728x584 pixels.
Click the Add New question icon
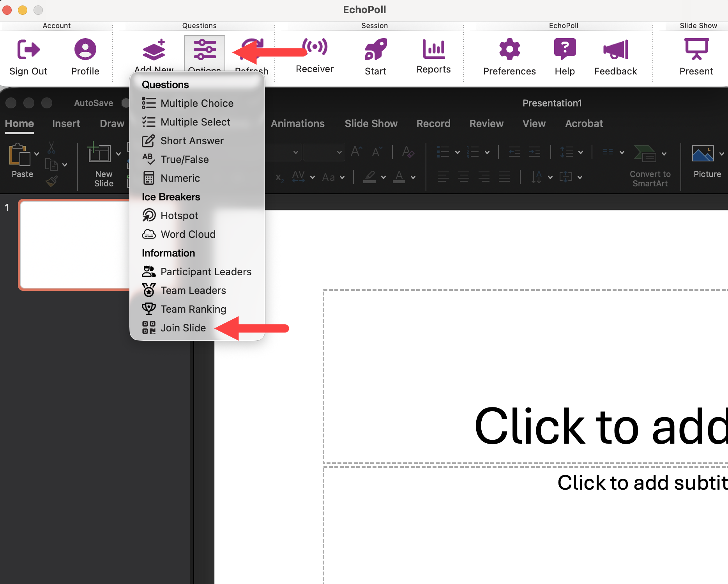154,50
